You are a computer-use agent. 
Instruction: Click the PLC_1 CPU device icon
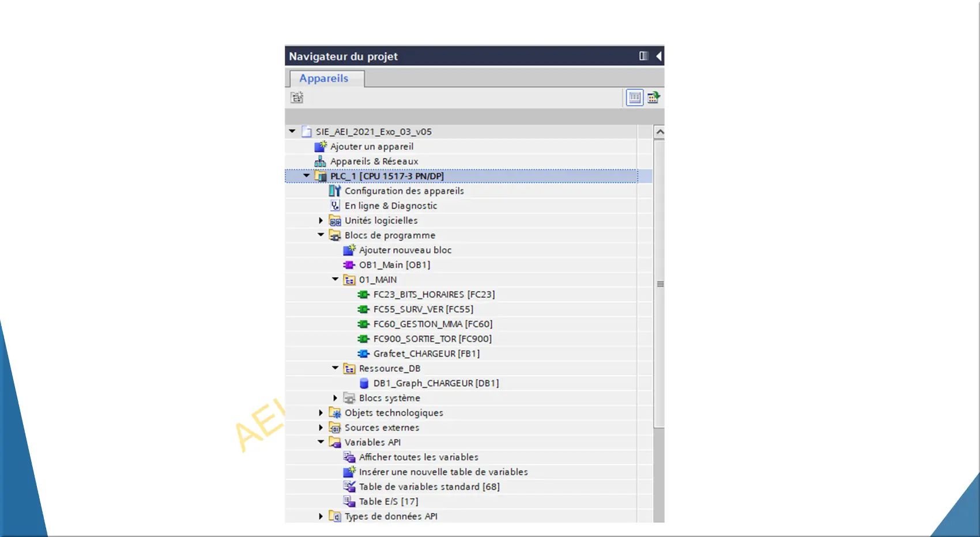[321, 176]
